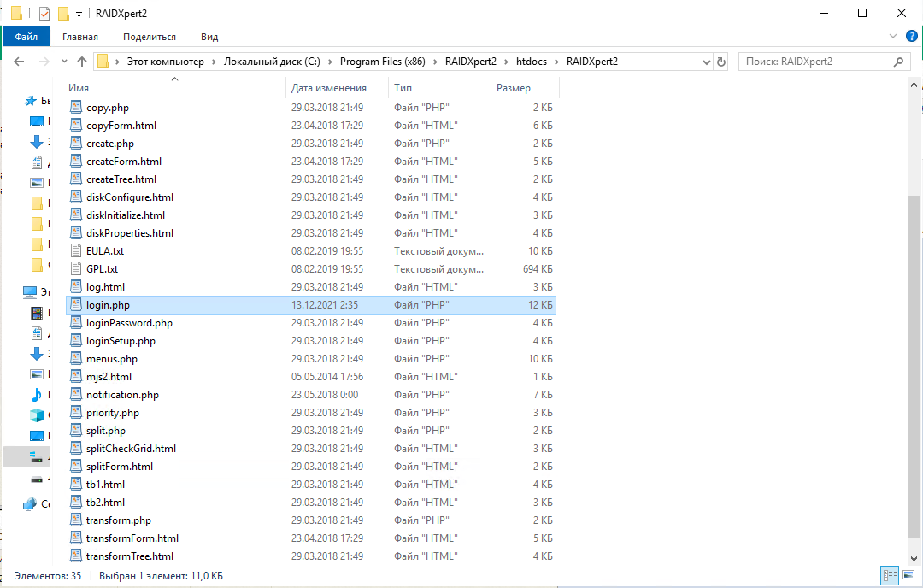Go back with the left arrow

pyautogui.click(x=19, y=62)
